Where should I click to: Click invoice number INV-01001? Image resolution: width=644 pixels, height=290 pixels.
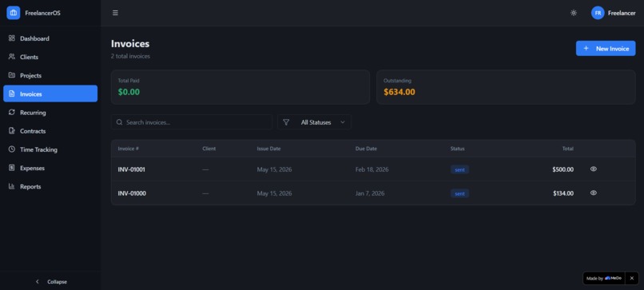pyautogui.click(x=131, y=169)
